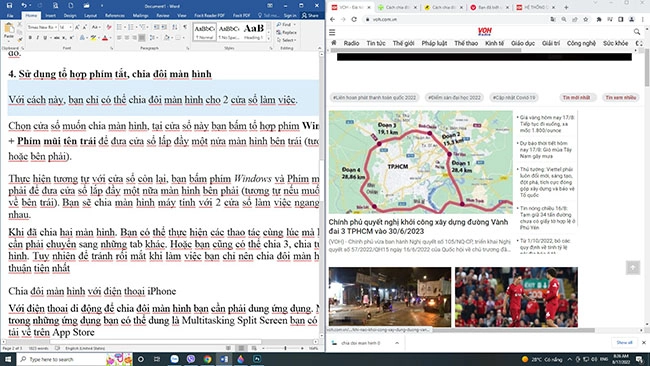The image size is (650, 366).
Task: Open Task View on the taskbar
Action: point(157,359)
